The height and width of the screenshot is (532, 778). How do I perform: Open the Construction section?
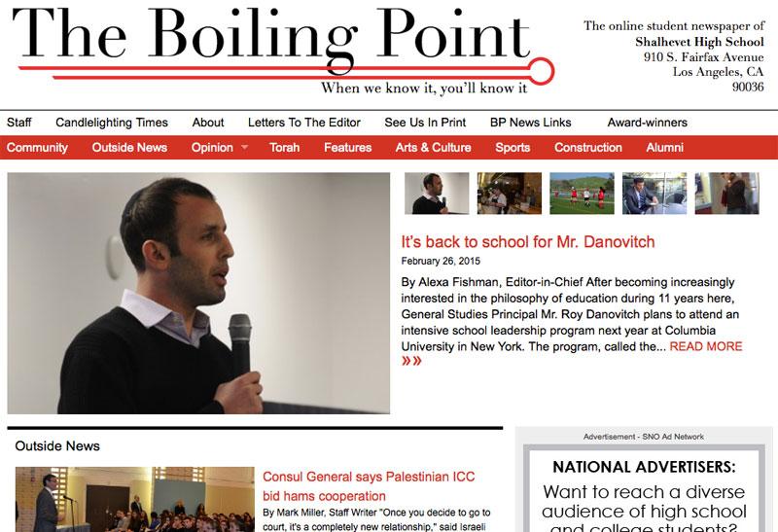tap(588, 148)
